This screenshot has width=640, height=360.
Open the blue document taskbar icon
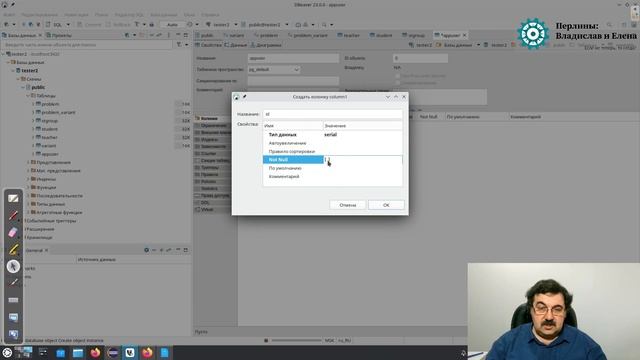tap(164, 353)
